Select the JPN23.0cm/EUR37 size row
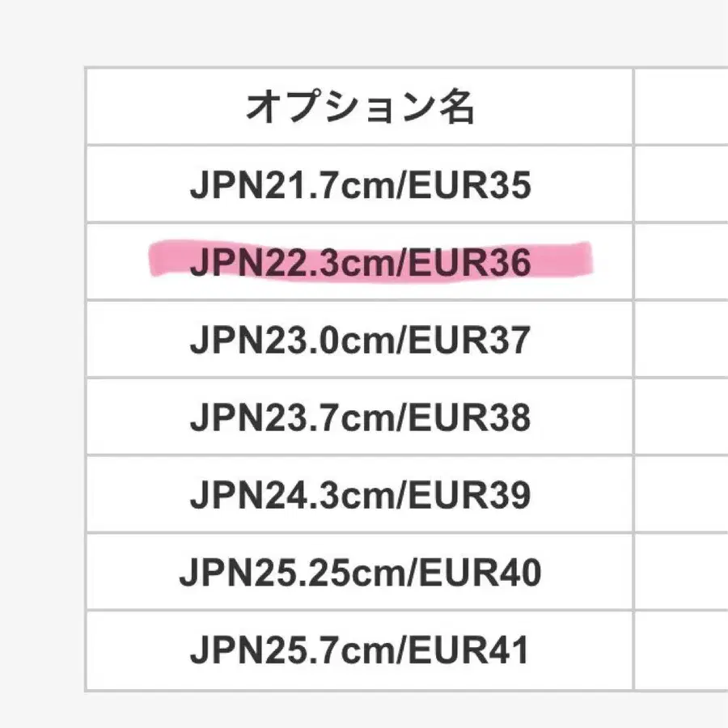Image resolution: width=728 pixels, height=728 pixels. 360,340
